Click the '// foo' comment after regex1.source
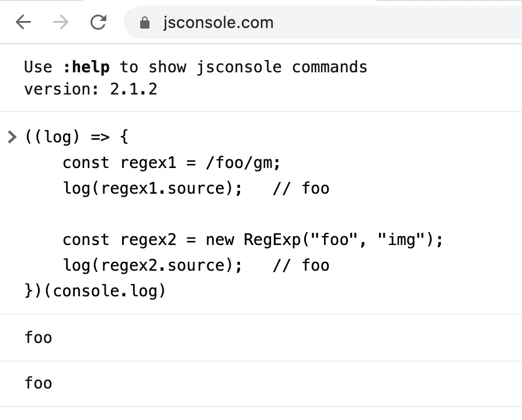Image resolution: width=522 pixels, height=420 pixels. pyautogui.click(x=301, y=188)
